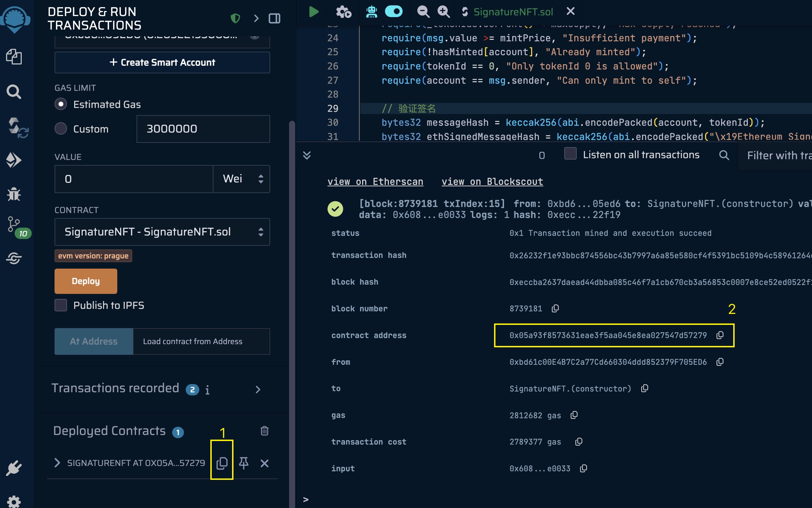812x508 pixels.
Task: Copy the gas value
Action: 574,415
